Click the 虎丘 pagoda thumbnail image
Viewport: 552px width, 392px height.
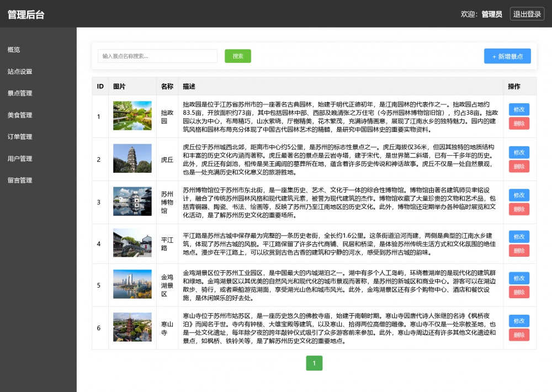(x=132, y=159)
